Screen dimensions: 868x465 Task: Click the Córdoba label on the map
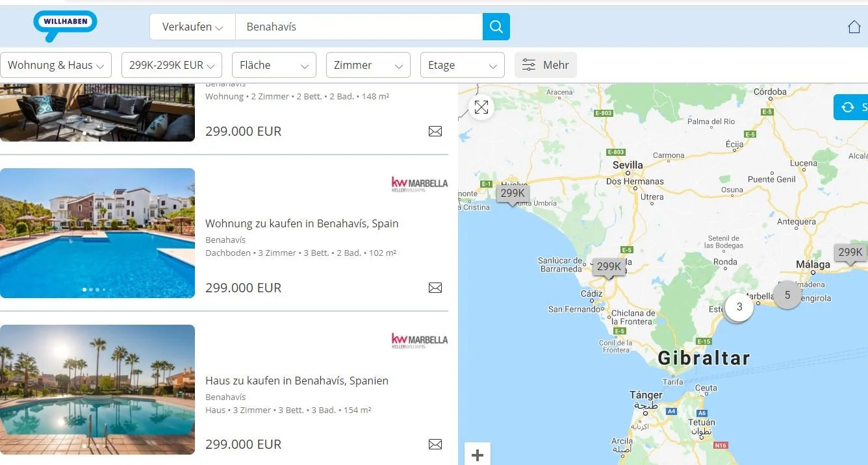[770, 92]
